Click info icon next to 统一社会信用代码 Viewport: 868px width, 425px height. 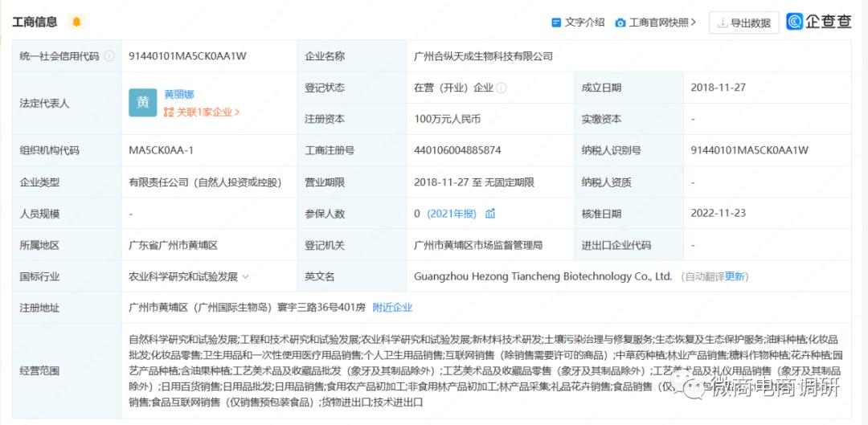(109, 56)
